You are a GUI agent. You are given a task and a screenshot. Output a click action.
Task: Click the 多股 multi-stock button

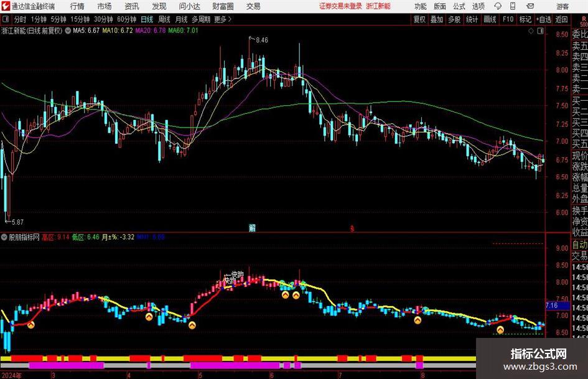pos(454,19)
